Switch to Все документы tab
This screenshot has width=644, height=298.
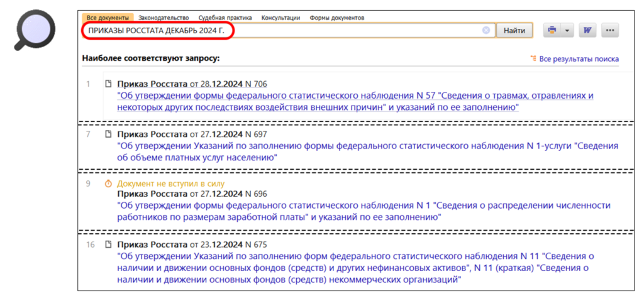coord(108,18)
